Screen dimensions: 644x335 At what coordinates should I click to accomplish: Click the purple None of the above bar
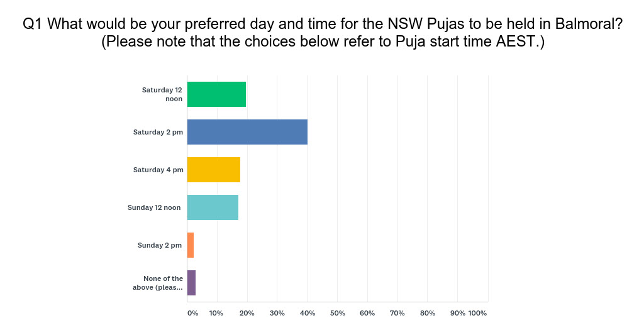point(191,283)
